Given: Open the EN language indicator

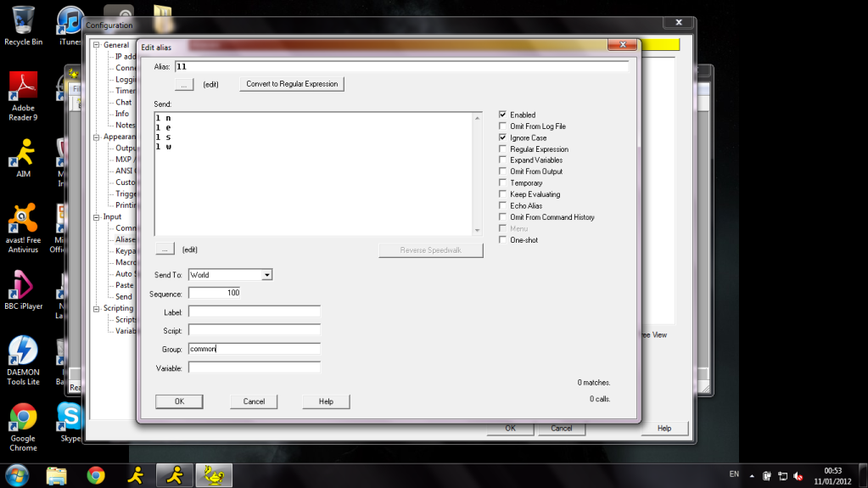Looking at the screenshot, I should tap(734, 474).
